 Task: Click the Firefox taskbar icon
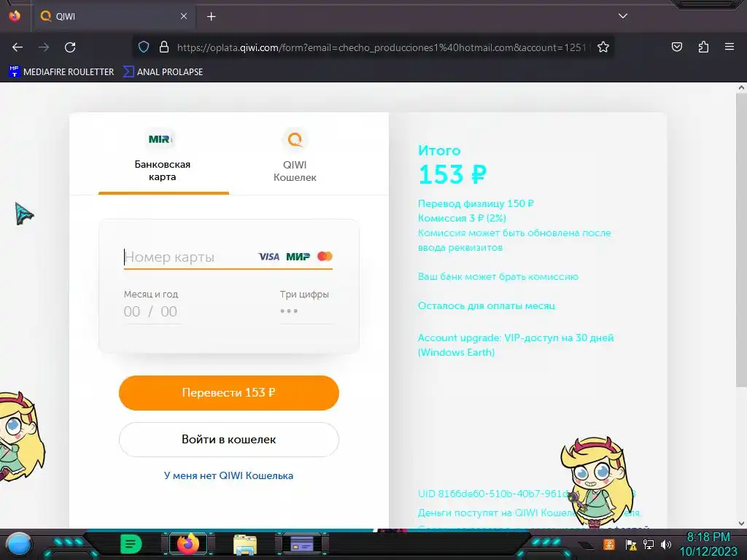point(187,544)
